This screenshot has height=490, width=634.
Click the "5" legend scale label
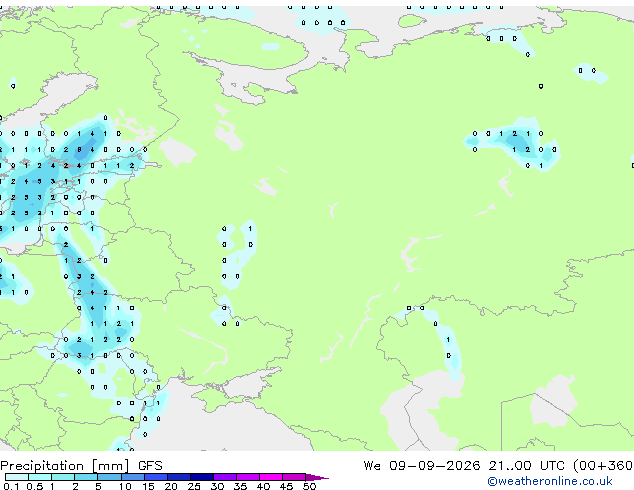(98, 486)
